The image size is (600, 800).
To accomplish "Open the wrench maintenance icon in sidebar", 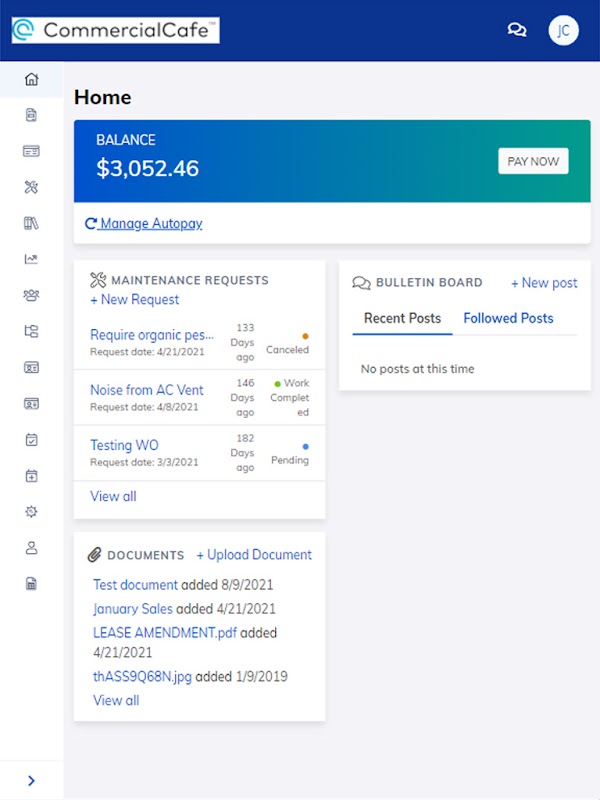I will tap(31, 187).
